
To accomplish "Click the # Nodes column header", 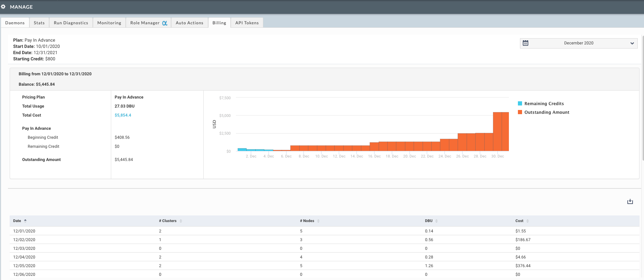I will pyautogui.click(x=307, y=221).
